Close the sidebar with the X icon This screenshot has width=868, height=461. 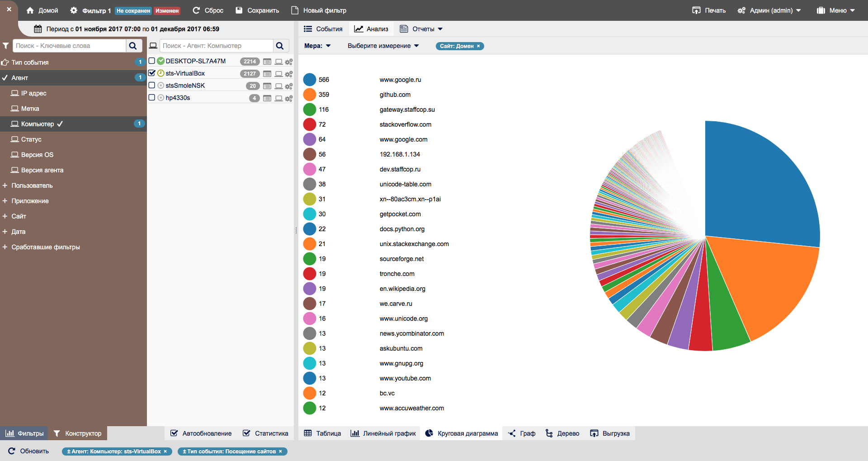tap(9, 9)
